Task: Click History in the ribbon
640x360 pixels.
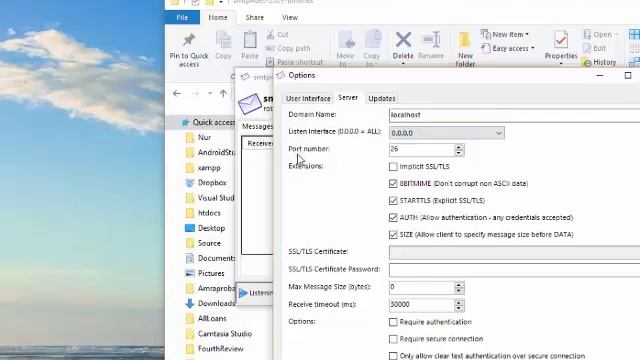Action: click(x=599, y=62)
